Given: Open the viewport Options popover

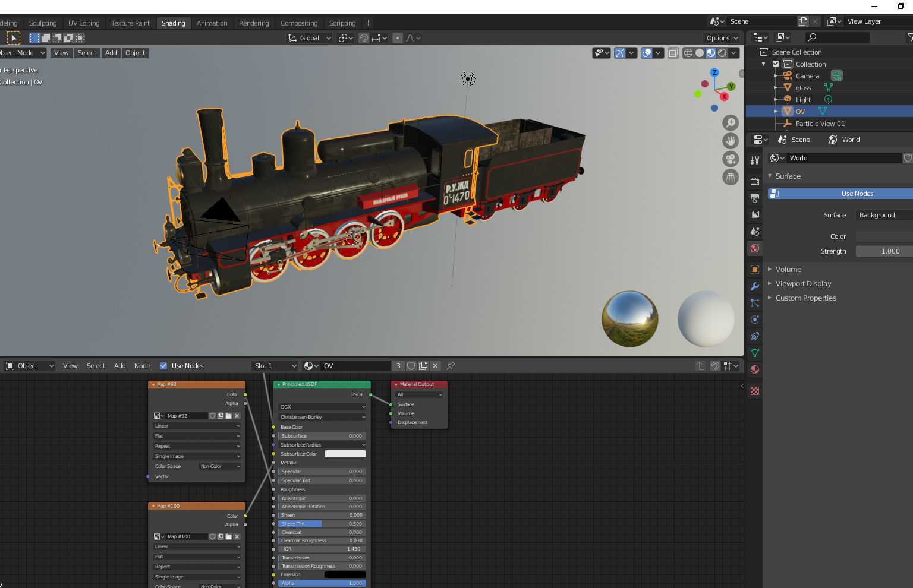Looking at the screenshot, I should pyautogui.click(x=722, y=38).
